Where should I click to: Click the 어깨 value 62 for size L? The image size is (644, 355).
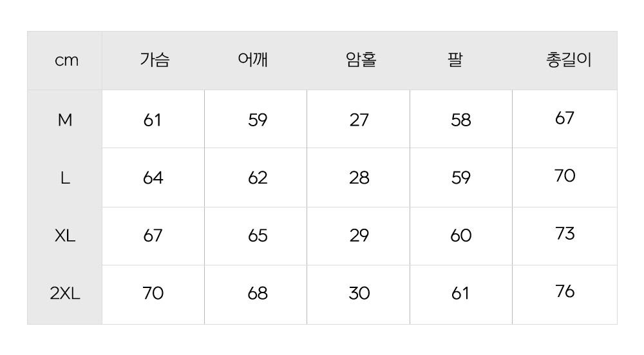(258, 178)
